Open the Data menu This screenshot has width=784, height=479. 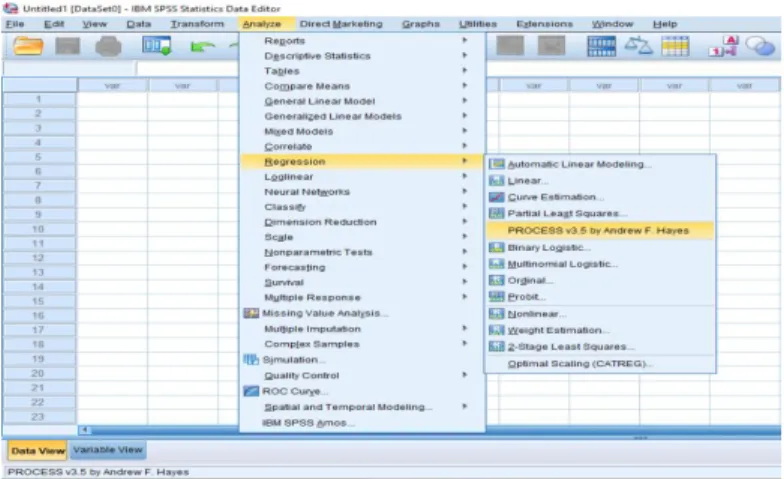coord(138,24)
